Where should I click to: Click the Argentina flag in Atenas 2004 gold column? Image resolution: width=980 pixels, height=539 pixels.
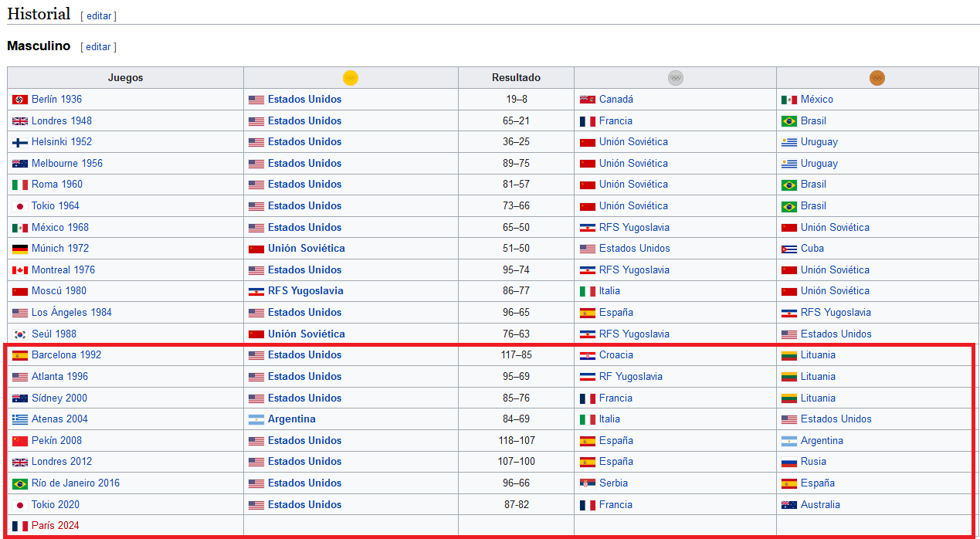click(256, 419)
